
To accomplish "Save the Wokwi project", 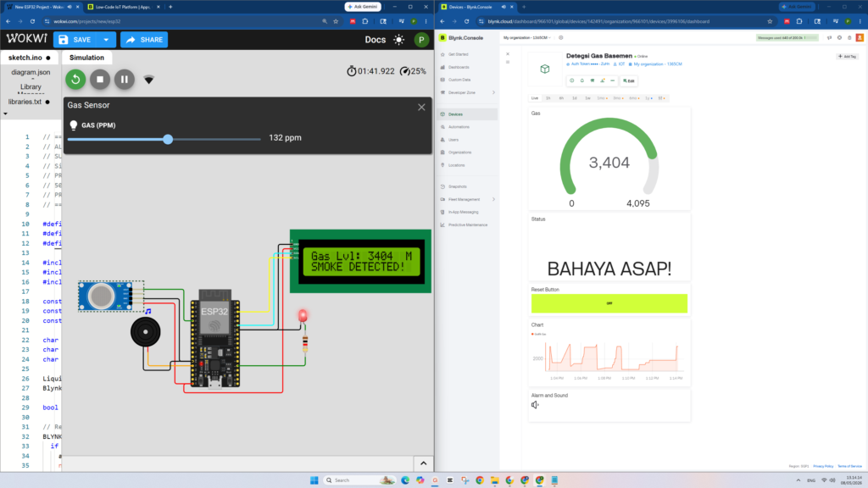I will (x=75, y=40).
